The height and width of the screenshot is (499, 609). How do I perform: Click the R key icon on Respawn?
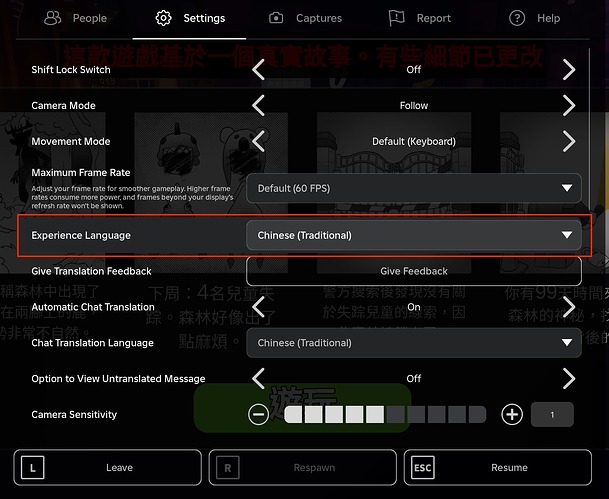pos(228,468)
